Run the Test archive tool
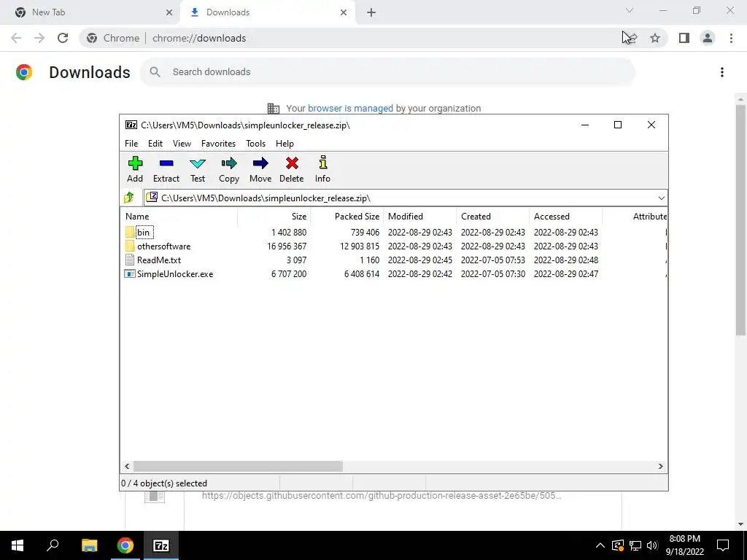The image size is (747, 560). [198, 169]
